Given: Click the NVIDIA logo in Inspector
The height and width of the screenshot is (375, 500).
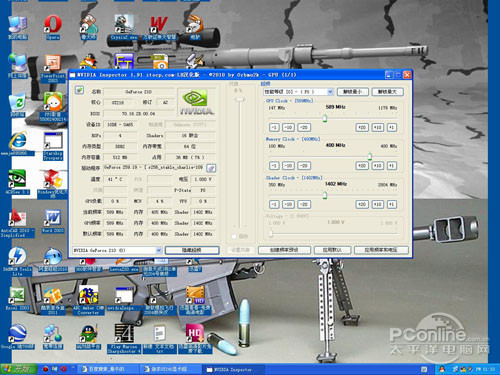Looking at the screenshot, I should (197, 102).
